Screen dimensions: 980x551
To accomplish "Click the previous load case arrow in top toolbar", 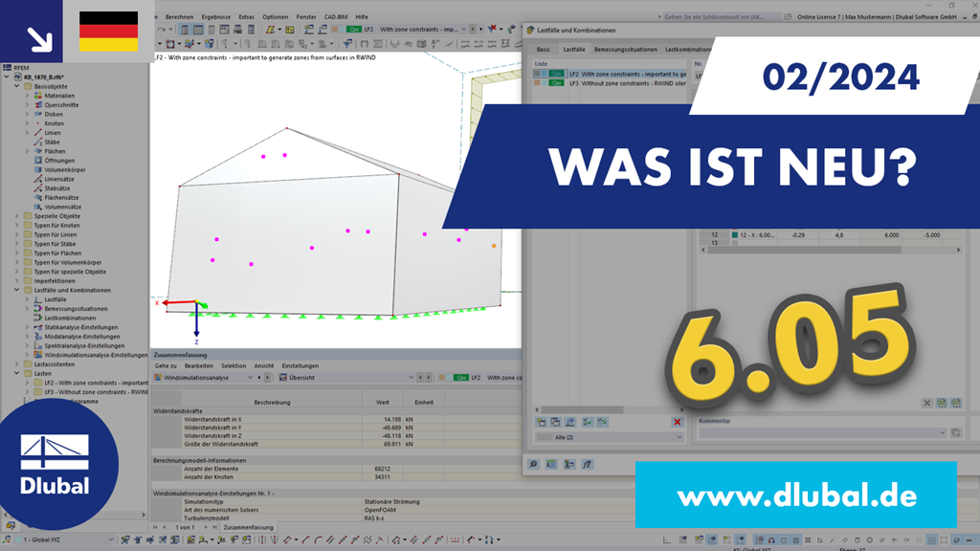I will (473, 30).
